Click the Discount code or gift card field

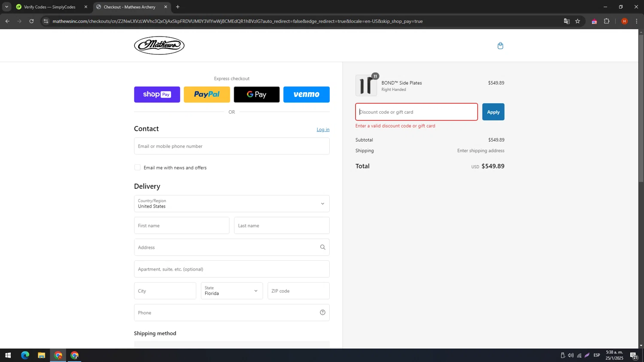point(416,112)
